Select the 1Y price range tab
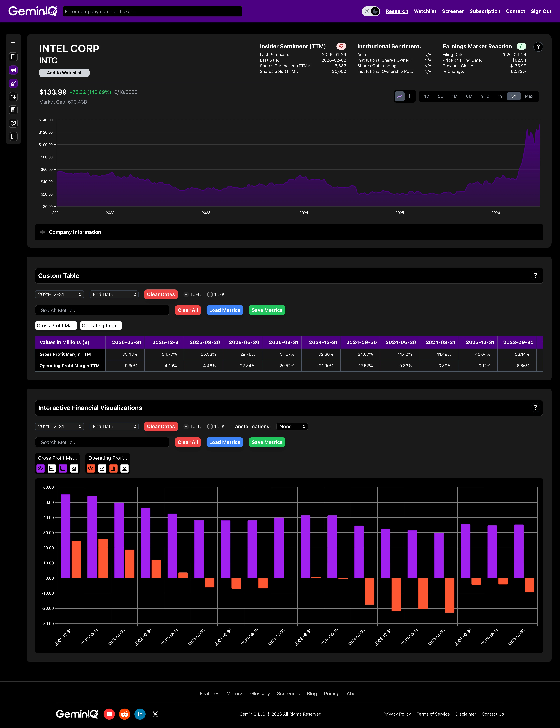This screenshot has height=728, width=560. [x=500, y=96]
